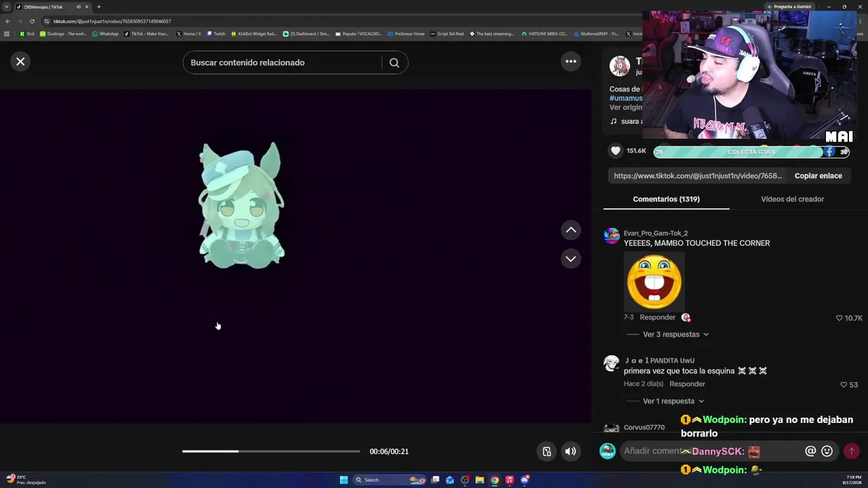The height and width of the screenshot is (488, 868).
Task: Open the tab search dropdown arrow
Action: [7, 7]
